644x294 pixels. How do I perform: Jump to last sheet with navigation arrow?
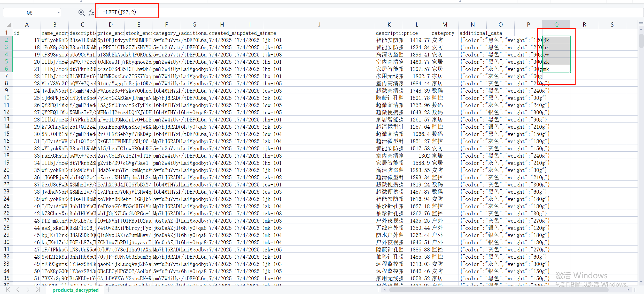coord(38,290)
